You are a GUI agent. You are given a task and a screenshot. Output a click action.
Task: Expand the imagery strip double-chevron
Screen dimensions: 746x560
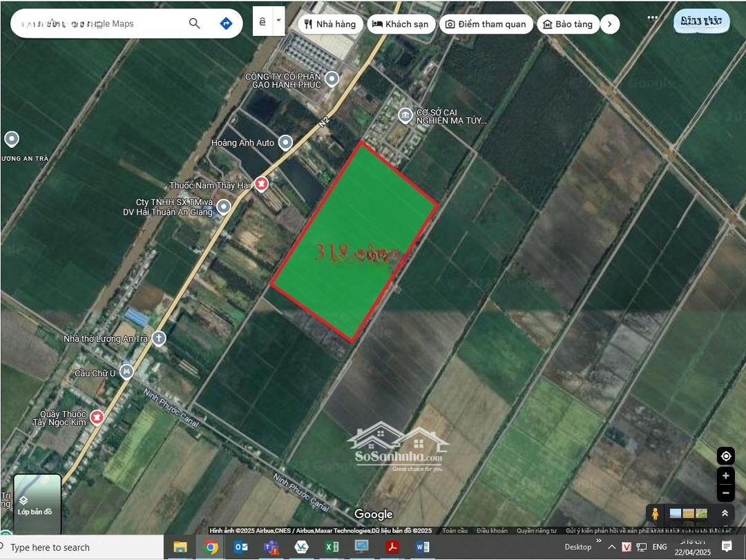pyautogui.click(x=725, y=514)
